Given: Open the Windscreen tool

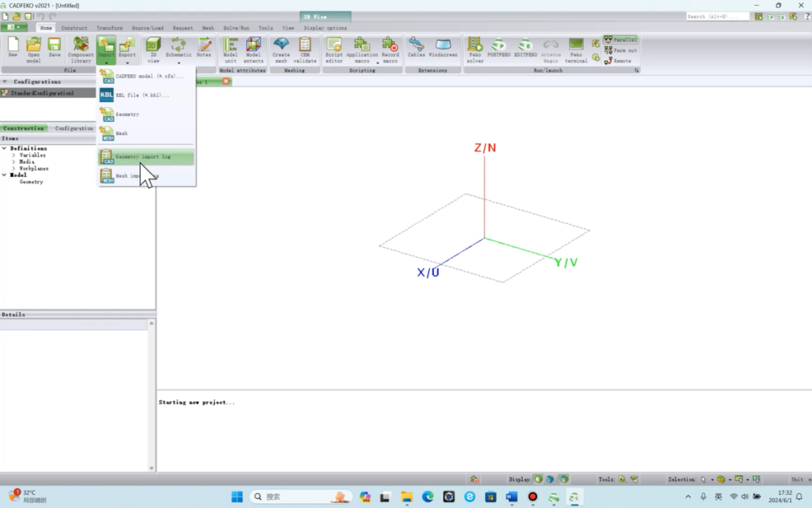Looking at the screenshot, I should pos(443,47).
